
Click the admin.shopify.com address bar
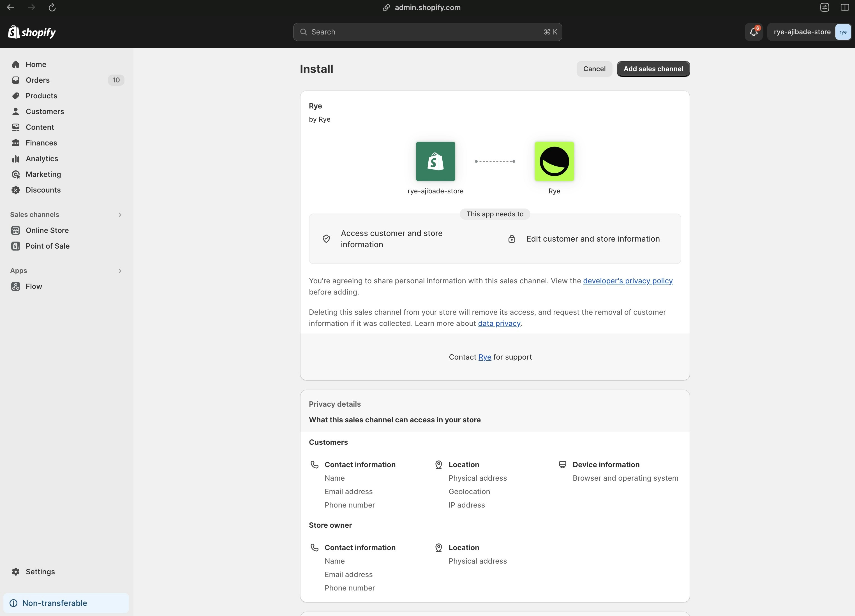coord(427,8)
